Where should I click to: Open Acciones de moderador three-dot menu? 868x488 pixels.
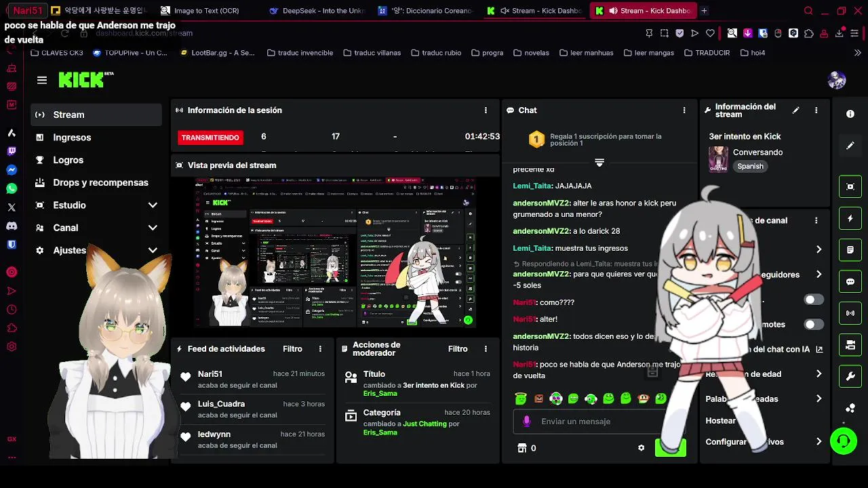(486, 349)
